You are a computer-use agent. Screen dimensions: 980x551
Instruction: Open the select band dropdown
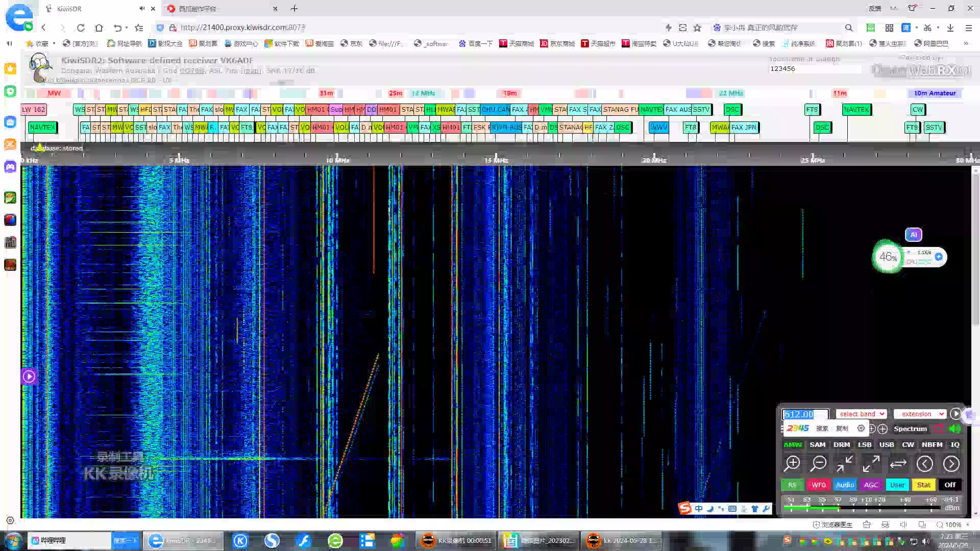pos(862,414)
